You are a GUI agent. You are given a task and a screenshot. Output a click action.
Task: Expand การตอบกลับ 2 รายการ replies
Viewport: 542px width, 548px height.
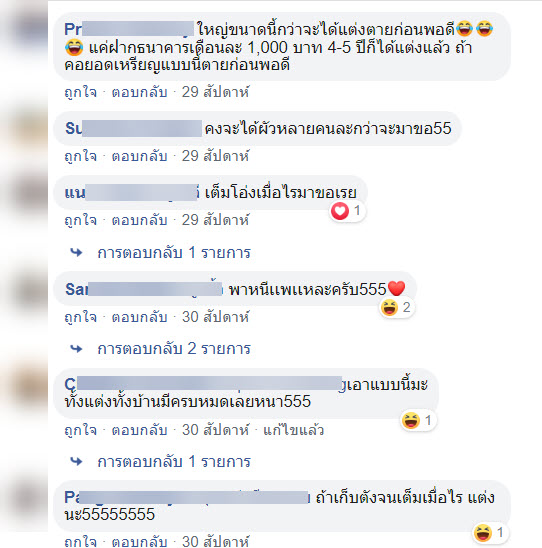[174, 349]
